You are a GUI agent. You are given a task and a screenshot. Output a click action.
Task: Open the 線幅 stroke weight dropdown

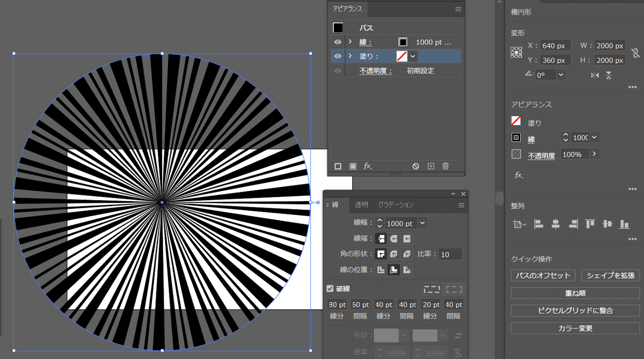pyautogui.click(x=423, y=223)
